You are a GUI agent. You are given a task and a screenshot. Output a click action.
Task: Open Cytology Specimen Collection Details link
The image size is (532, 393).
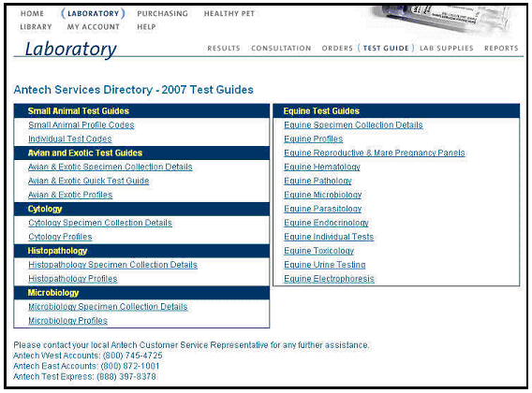tap(100, 223)
